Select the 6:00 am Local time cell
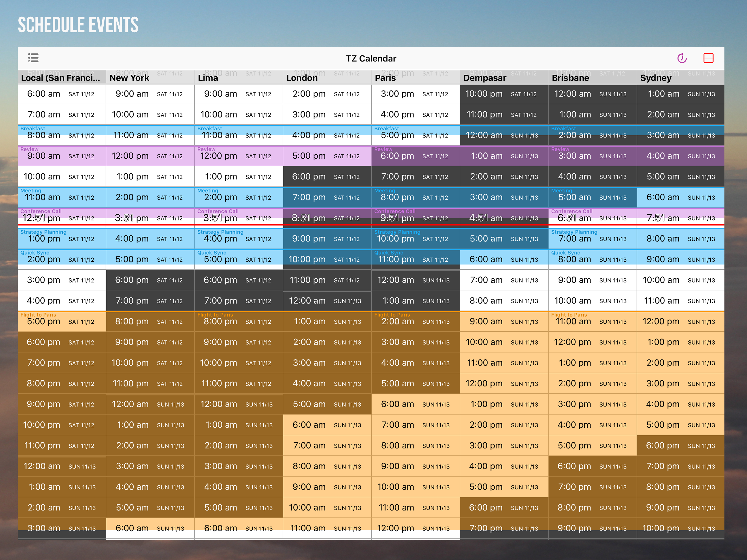This screenshot has height=560, width=747. [43, 94]
